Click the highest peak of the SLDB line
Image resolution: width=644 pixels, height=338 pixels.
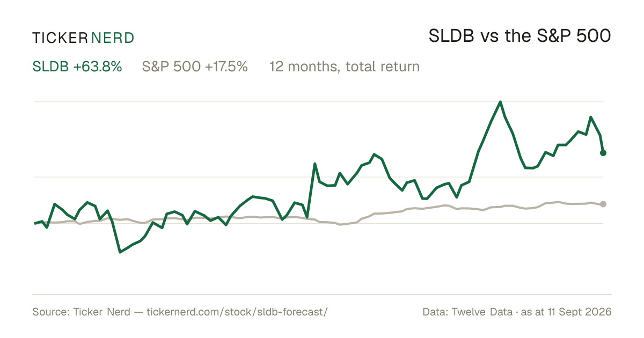click(x=500, y=102)
